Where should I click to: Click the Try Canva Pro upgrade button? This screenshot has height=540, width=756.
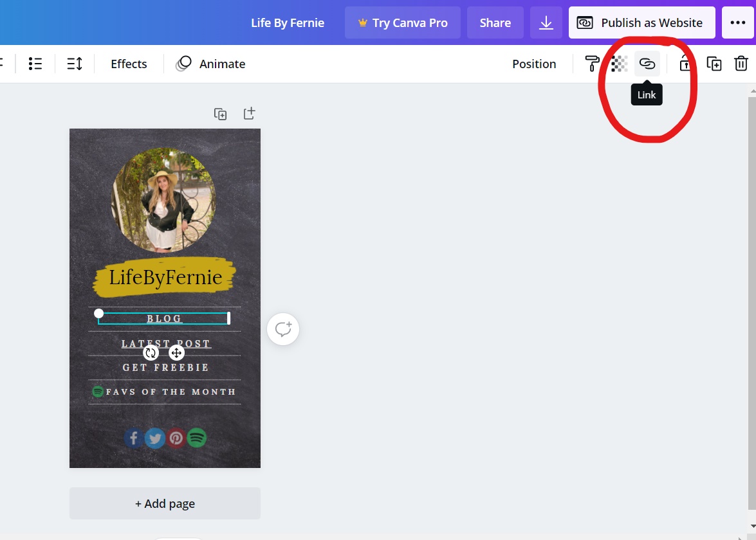tap(402, 22)
